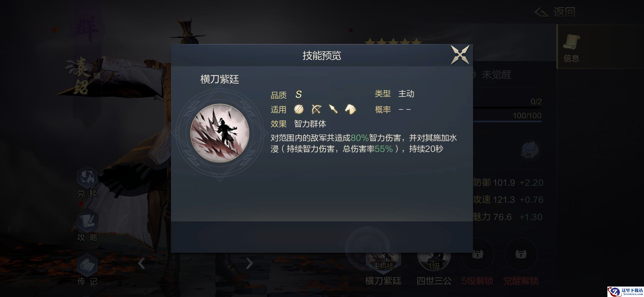Select the shield troop type icon
The image size is (644, 297).
click(299, 109)
